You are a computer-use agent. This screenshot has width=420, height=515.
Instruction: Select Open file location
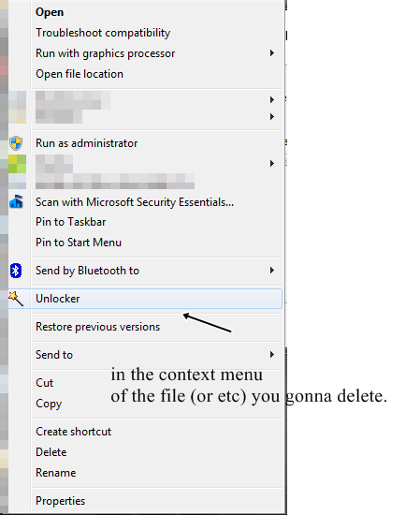[x=80, y=74]
